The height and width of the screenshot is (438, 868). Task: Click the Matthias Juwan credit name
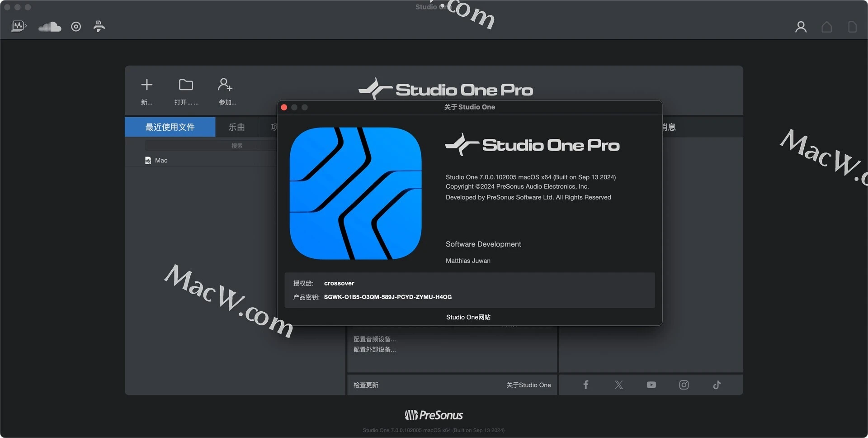[468, 261]
